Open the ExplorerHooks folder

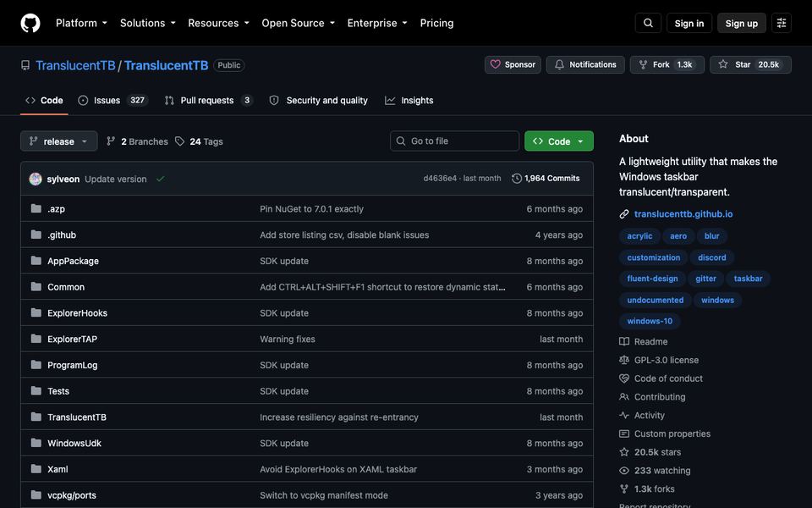(x=78, y=312)
